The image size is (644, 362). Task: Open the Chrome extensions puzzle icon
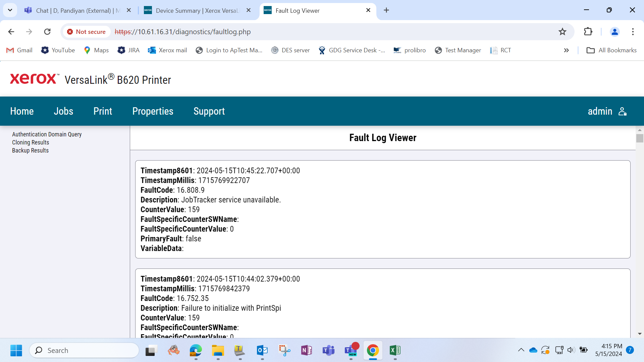click(588, 32)
